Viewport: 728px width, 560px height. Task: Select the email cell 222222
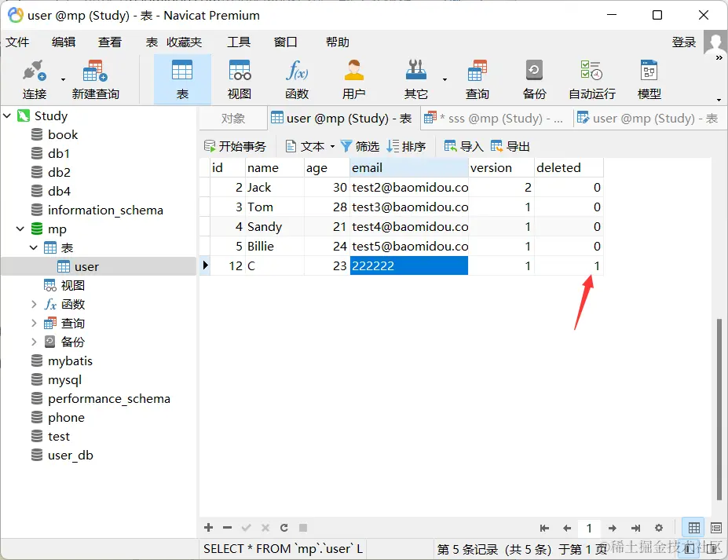pyautogui.click(x=408, y=265)
